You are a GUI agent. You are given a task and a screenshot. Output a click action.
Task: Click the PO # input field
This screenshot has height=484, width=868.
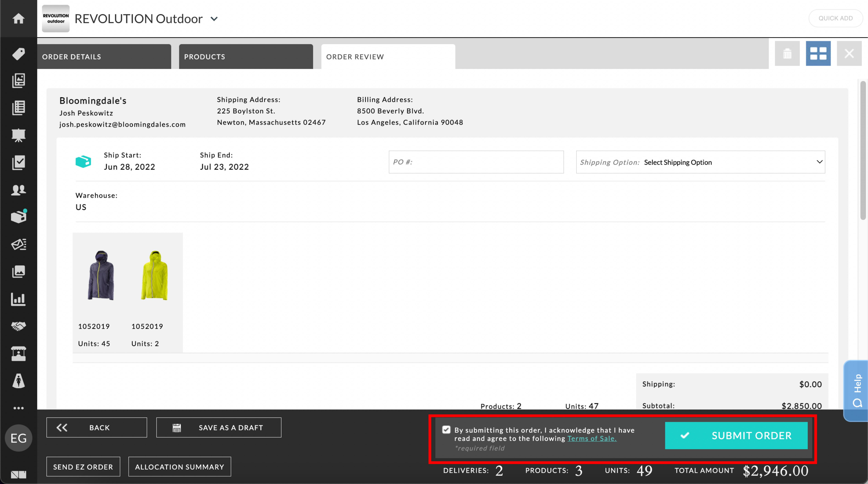pyautogui.click(x=476, y=162)
